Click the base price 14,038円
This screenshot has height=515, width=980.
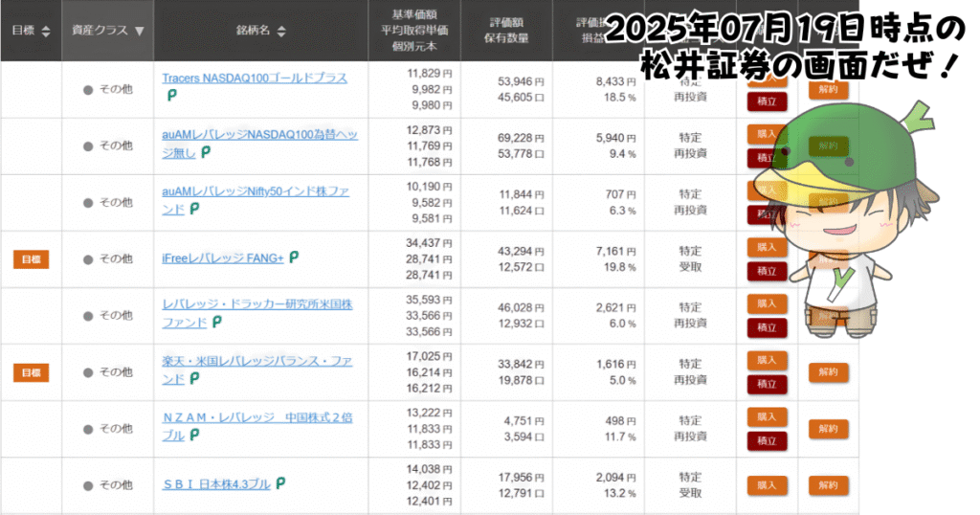click(429, 469)
